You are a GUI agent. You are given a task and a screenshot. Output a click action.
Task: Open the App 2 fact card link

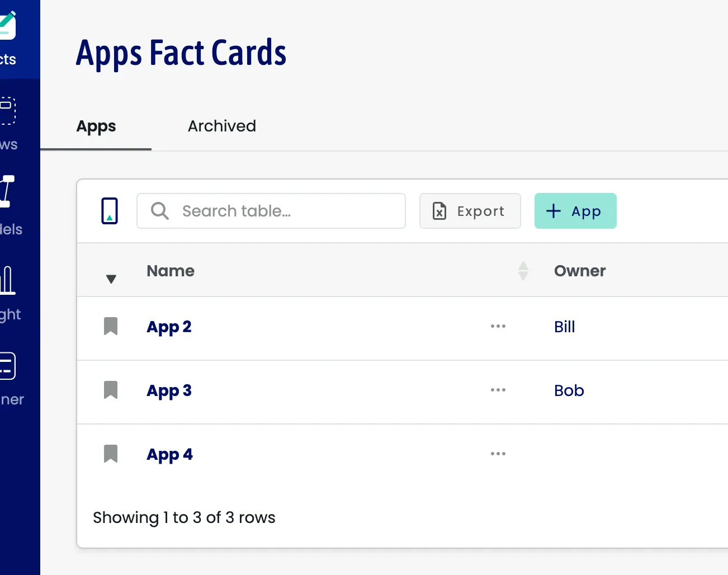[x=169, y=327]
